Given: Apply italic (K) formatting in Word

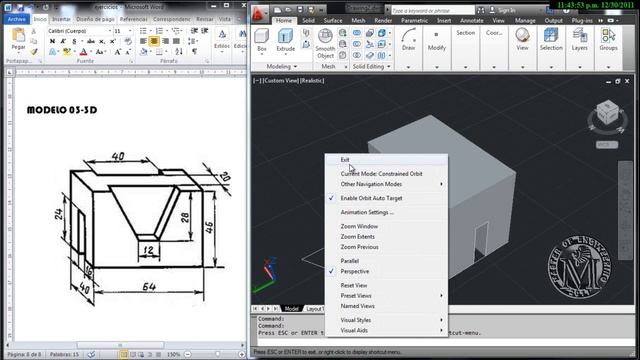Looking at the screenshot, I should point(63,41).
